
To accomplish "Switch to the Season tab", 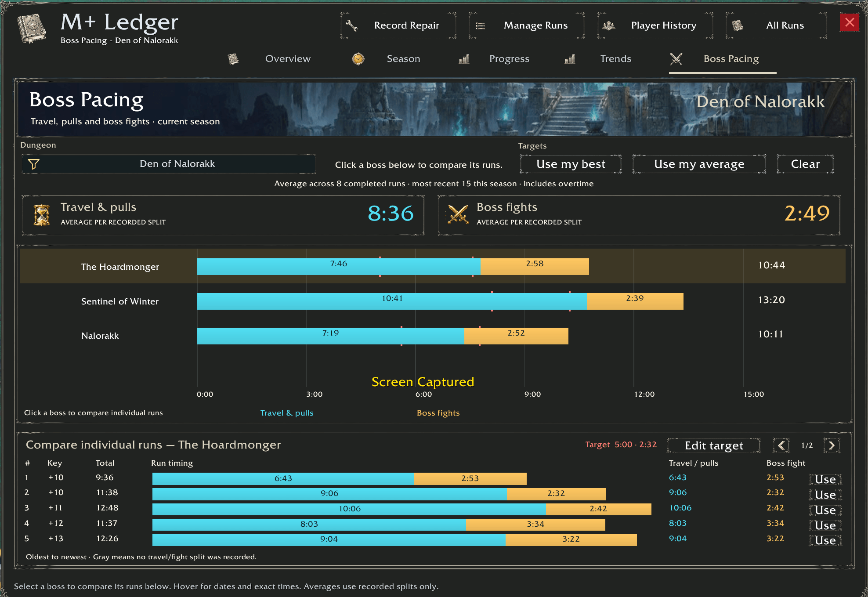I will coord(403,59).
